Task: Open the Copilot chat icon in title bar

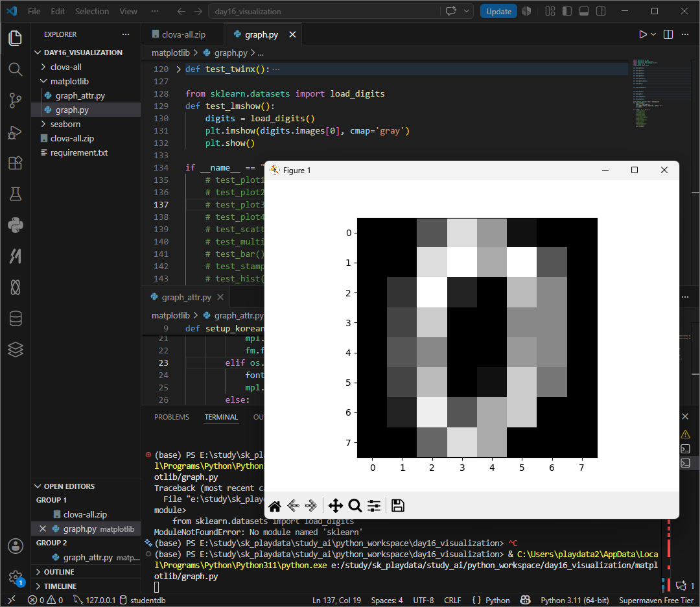Action: [x=451, y=11]
